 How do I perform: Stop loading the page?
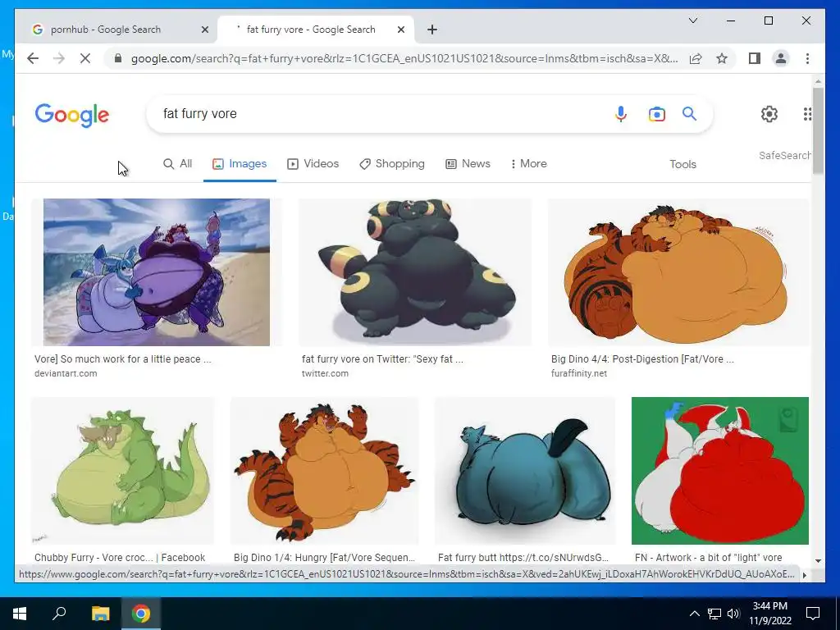click(x=85, y=58)
